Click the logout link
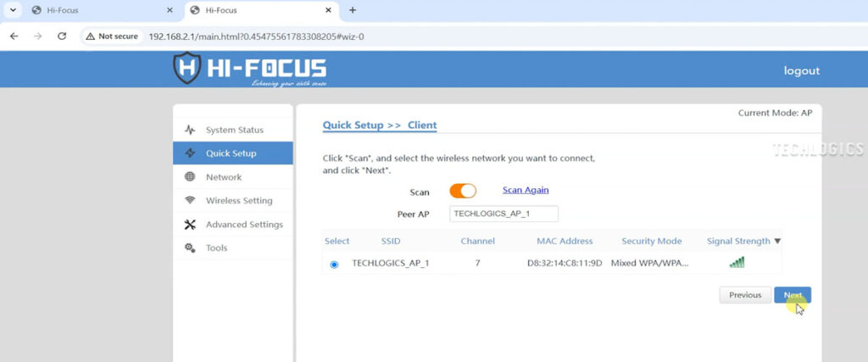This screenshot has height=362, width=868. (801, 70)
